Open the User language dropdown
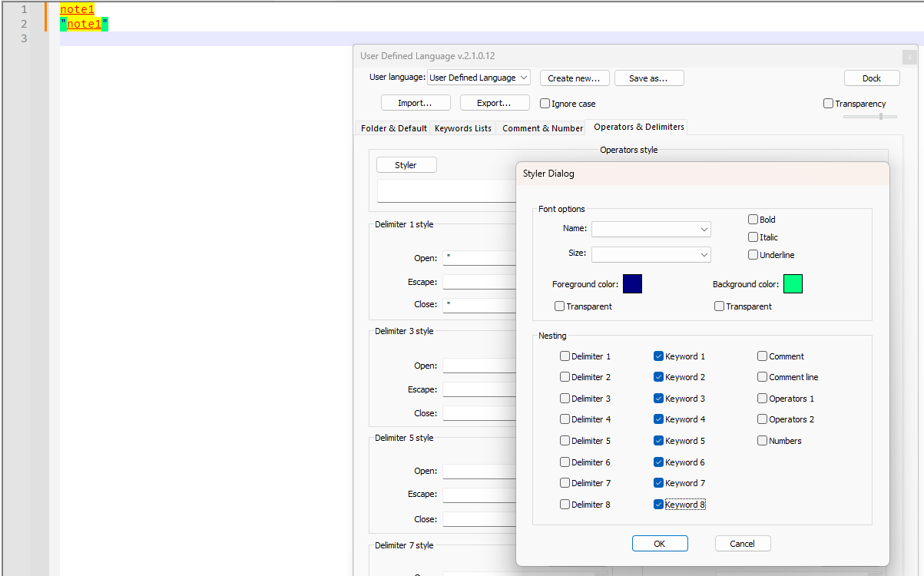The image size is (924, 576). [479, 78]
